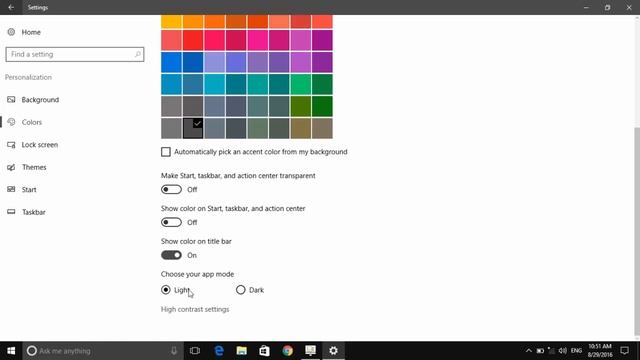Toggle transparent Start, taskbar, action center switch
This screenshot has height=360, width=640.
(171, 189)
